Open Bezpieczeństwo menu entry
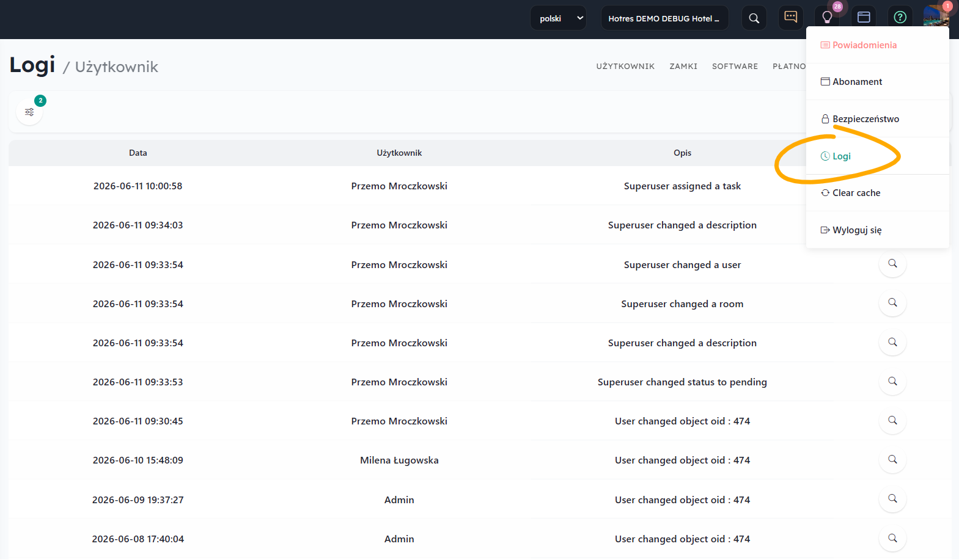Screen dimensions: 959x560 click(x=878, y=119)
